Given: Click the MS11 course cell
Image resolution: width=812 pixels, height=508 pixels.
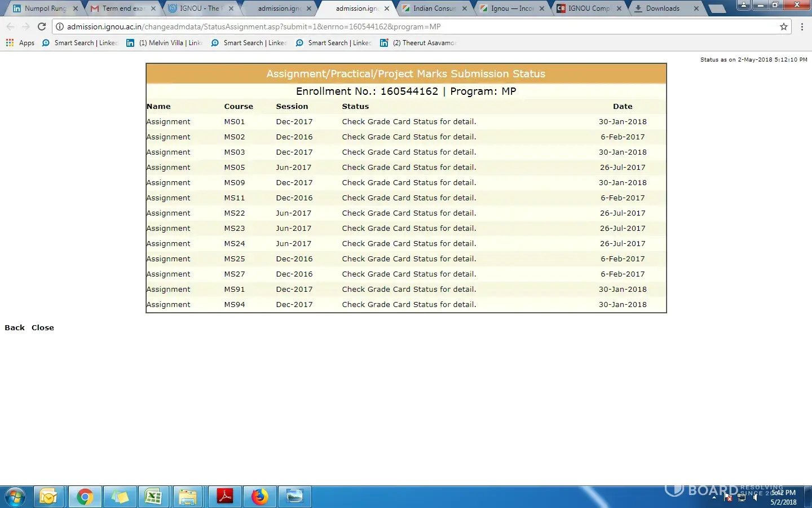Looking at the screenshot, I should (235, 198).
